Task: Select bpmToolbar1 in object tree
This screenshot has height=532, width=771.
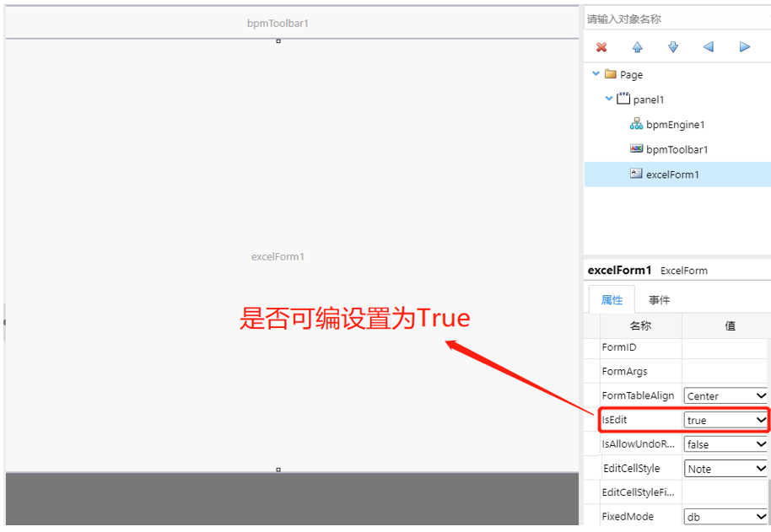Action: point(677,150)
